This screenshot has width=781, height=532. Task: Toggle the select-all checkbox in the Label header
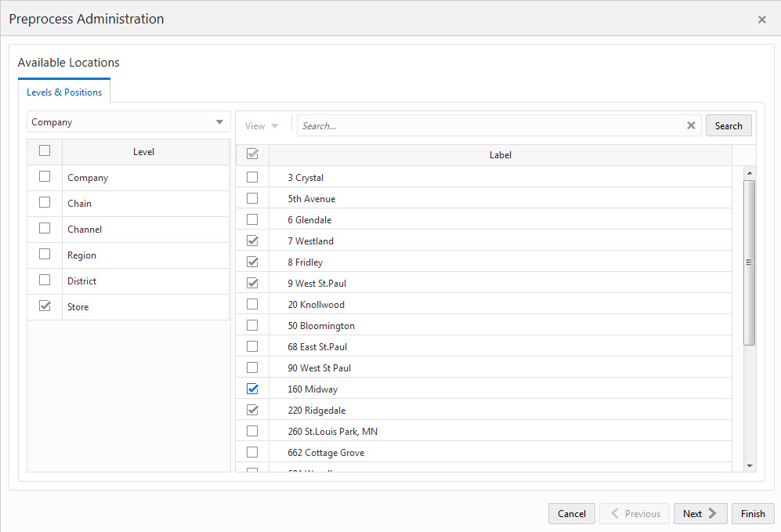(252, 154)
